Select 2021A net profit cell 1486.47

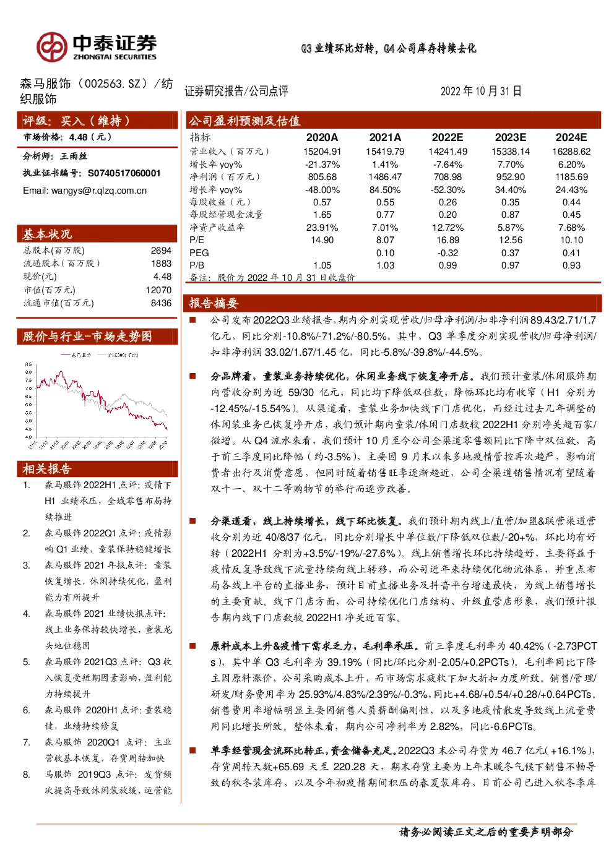(385, 177)
